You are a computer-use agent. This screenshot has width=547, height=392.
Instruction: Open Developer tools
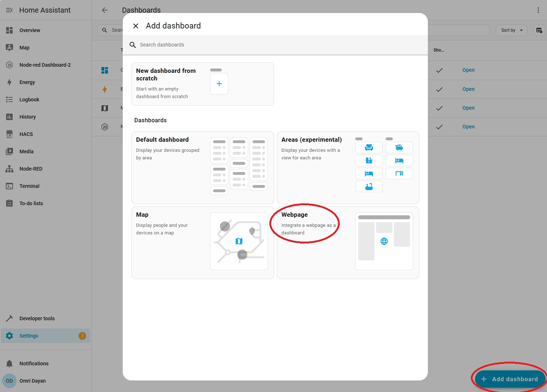[x=37, y=318]
